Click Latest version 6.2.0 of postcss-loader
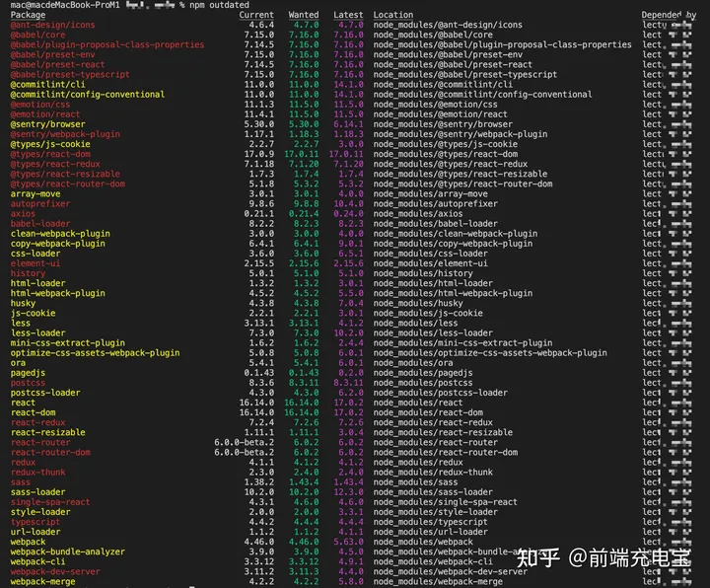 [350, 394]
